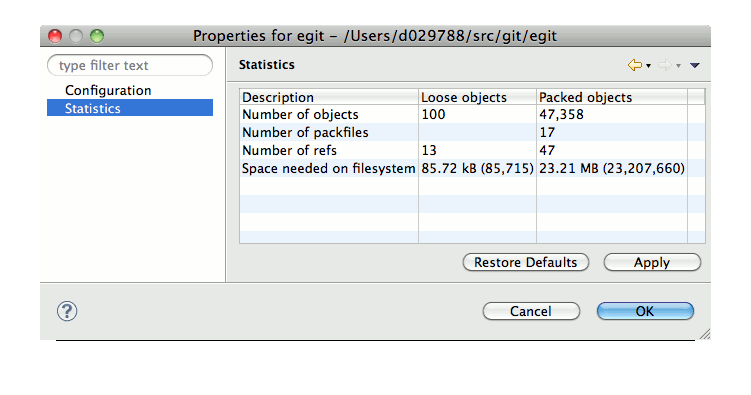Click the Packed objects column header
This screenshot has height=395, width=751.
pos(612,97)
